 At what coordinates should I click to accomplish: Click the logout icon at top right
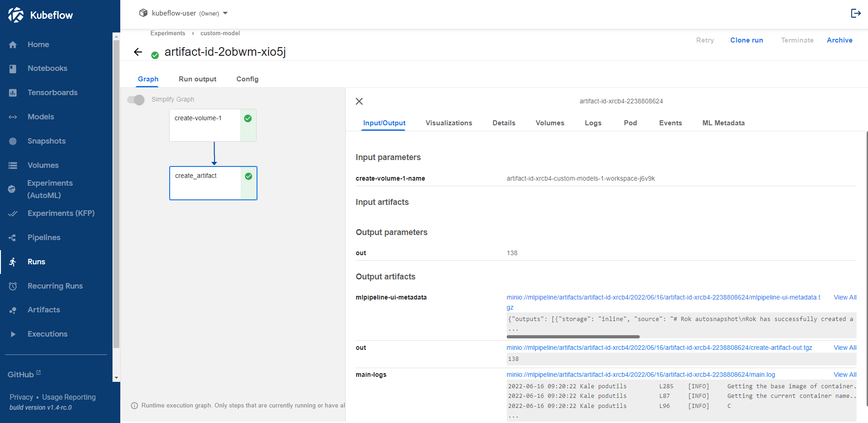click(856, 13)
